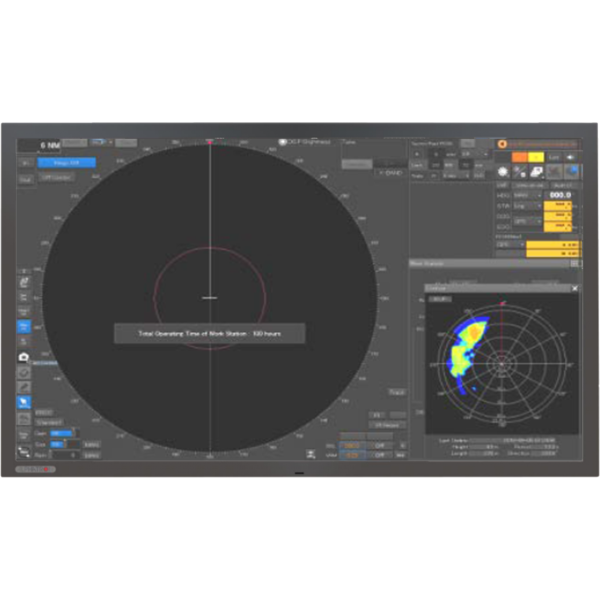The image size is (600, 600).
Task: Toggle the blue Range button under 6 NM
Action: (x=67, y=163)
